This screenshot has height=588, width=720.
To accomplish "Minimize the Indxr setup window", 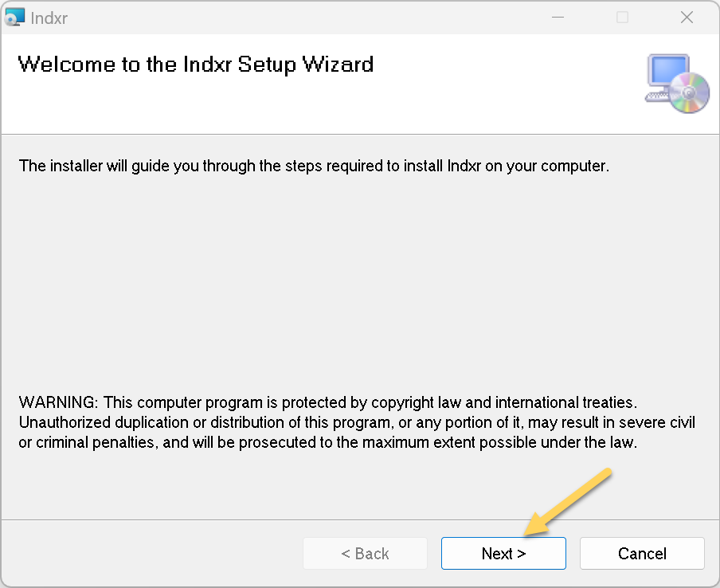I will pyautogui.click(x=558, y=18).
